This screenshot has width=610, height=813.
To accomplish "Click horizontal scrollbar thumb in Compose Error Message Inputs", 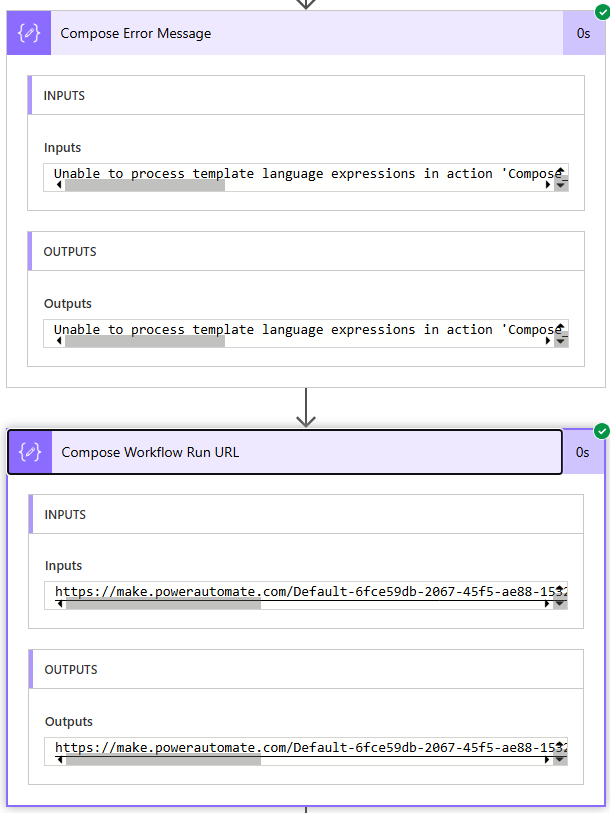I will click(x=145, y=185).
